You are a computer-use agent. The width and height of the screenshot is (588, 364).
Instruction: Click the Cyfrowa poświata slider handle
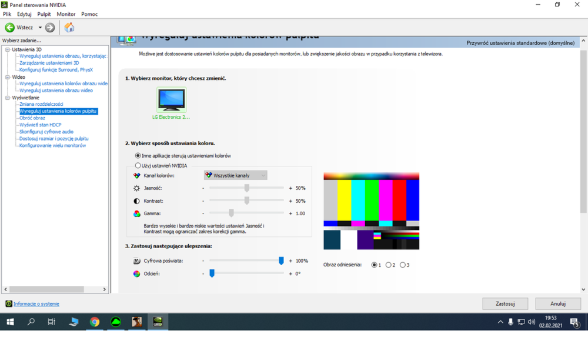click(281, 261)
